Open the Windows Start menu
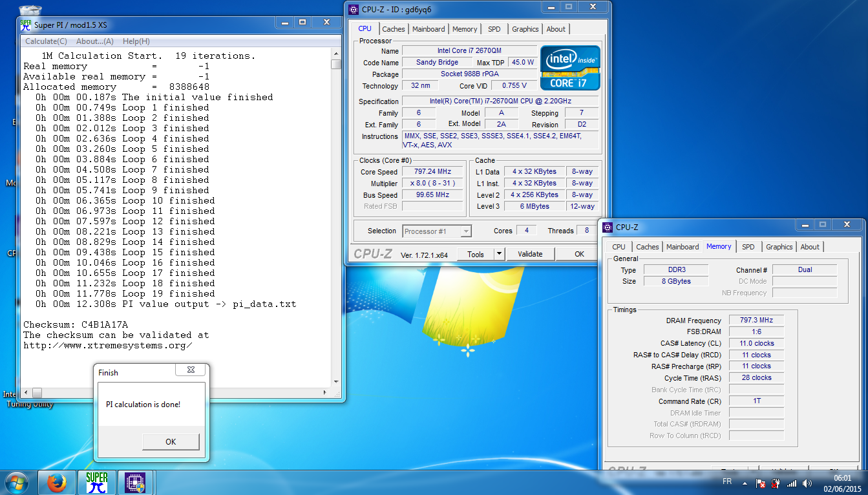868x495 pixels. 17,483
